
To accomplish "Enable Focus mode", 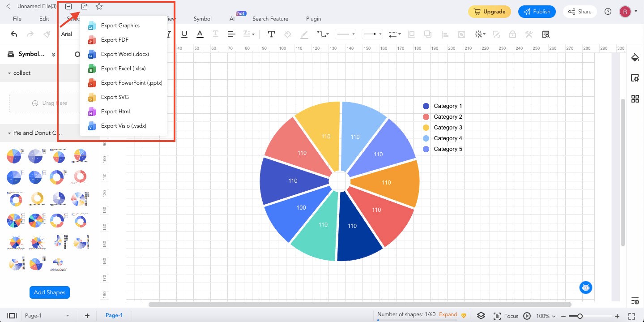I will pos(506,316).
